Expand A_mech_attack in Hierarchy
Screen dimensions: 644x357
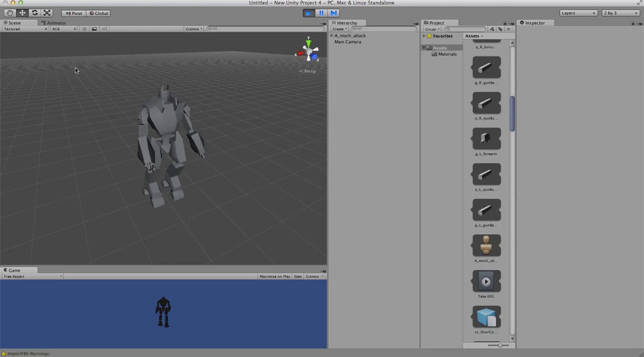[x=332, y=35]
